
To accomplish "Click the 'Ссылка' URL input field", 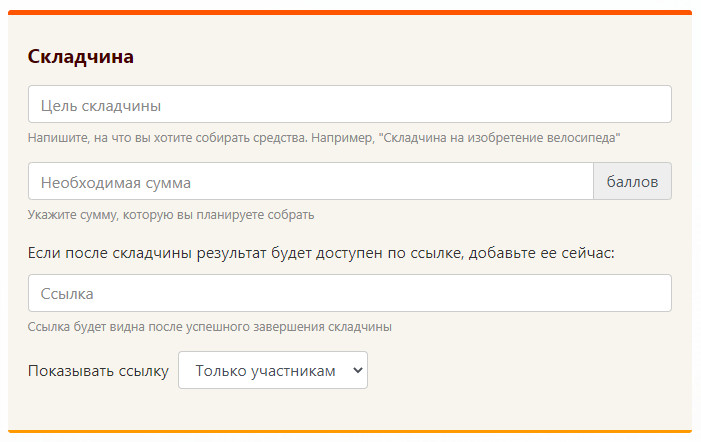I will 350,293.
